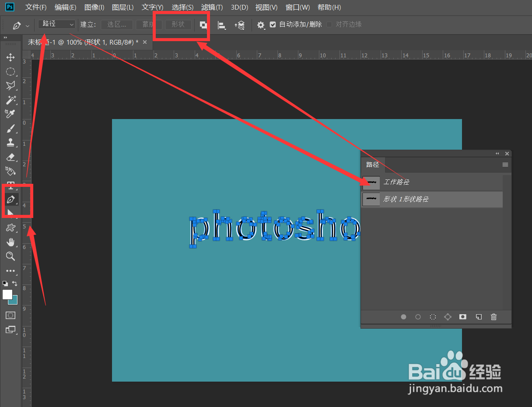Delete the current path

pyautogui.click(x=494, y=317)
